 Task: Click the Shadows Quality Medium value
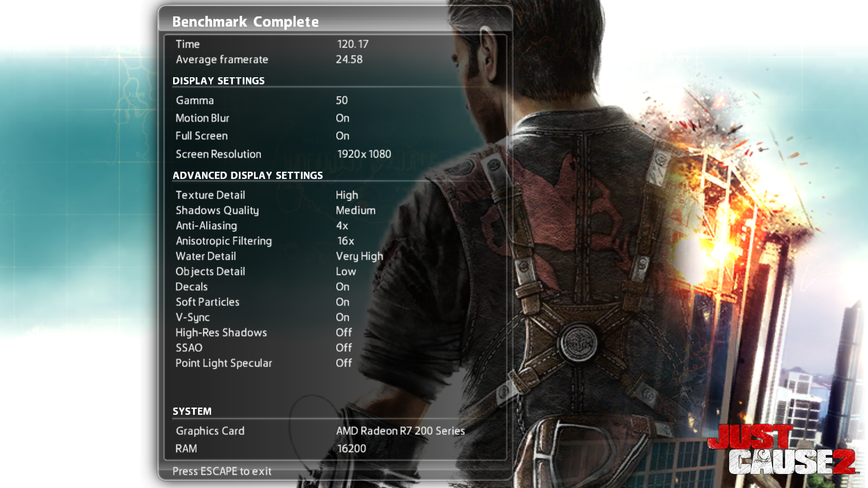coord(355,211)
